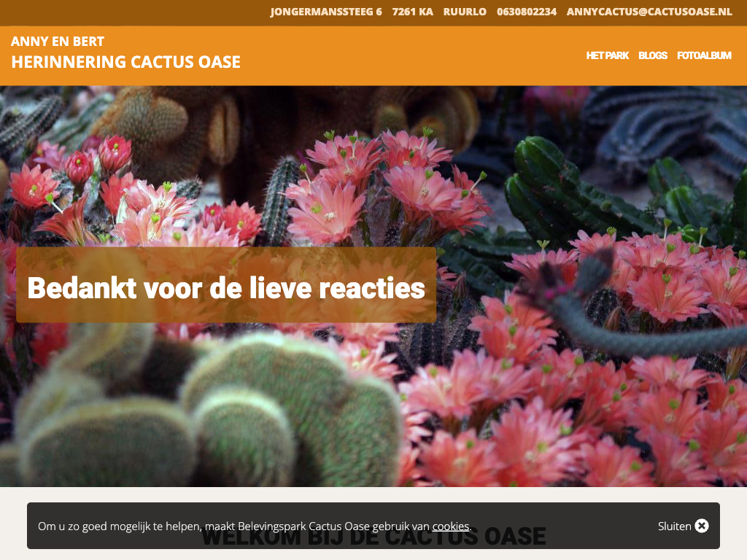Viewport: 747px width, 560px height.
Task: Click the postal code 7261 KA
Action: [x=412, y=12]
